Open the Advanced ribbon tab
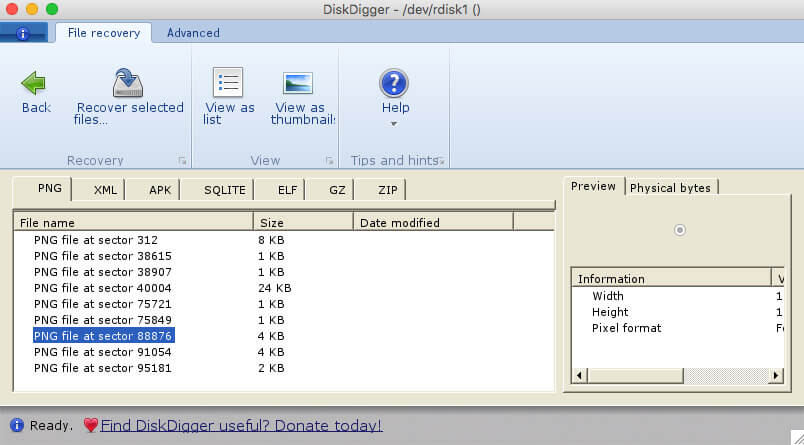Image resolution: width=804 pixels, height=445 pixels. pyautogui.click(x=193, y=33)
